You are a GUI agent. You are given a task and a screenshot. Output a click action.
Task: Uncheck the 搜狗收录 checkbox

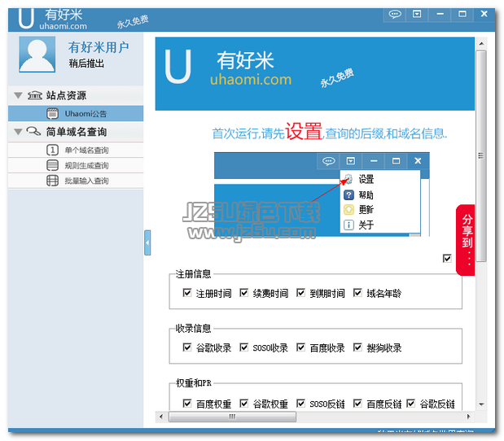[357, 347]
